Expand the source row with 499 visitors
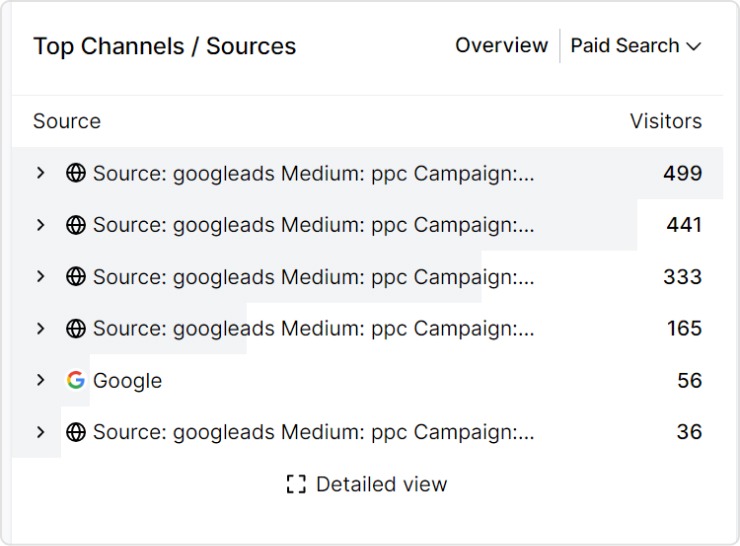The width and height of the screenshot is (740, 546). [x=41, y=173]
